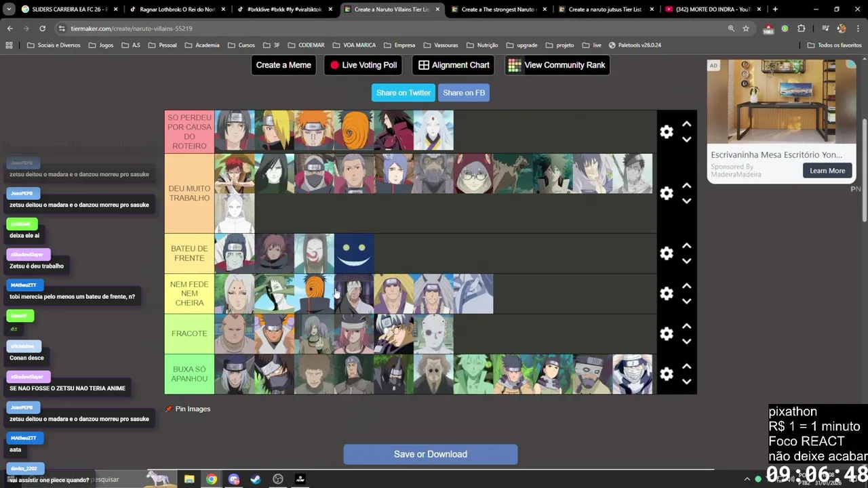Move DEU MUITO TRABALHO row down

tap(686, 201)
